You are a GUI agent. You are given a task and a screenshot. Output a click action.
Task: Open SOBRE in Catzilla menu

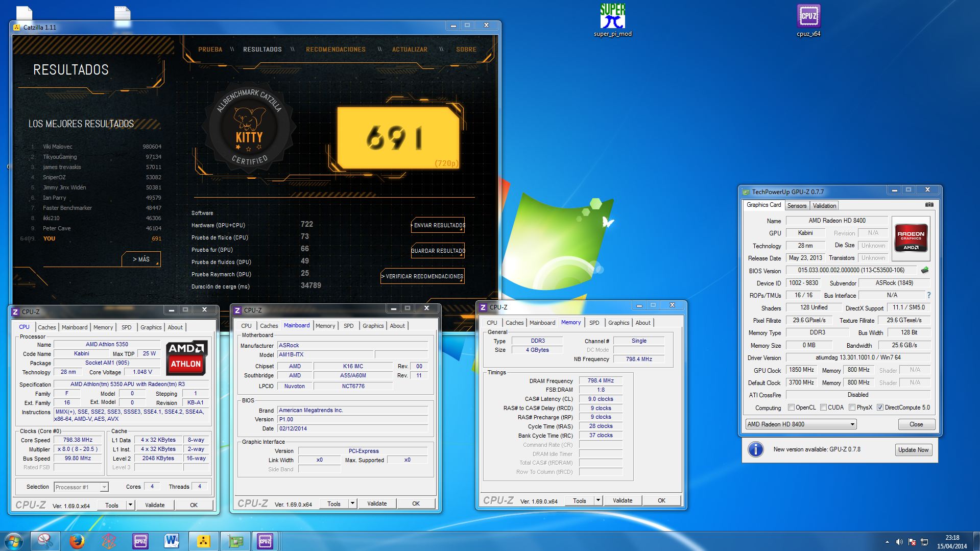(466, 50)
